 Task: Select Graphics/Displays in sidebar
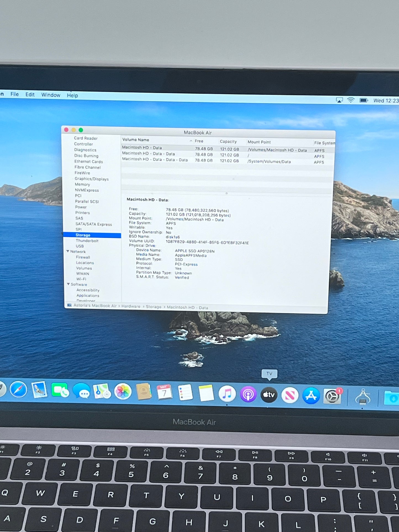point(91,179)
